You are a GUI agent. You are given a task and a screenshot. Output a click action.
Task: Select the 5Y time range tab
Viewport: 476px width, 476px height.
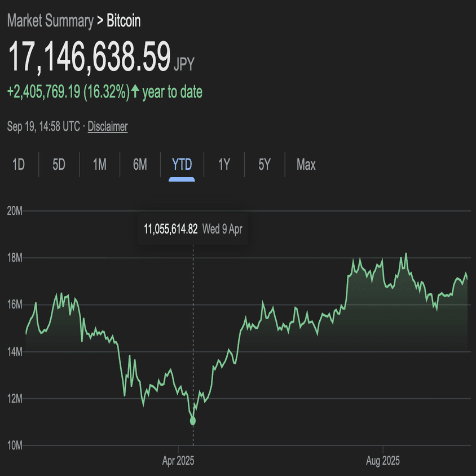265,165
